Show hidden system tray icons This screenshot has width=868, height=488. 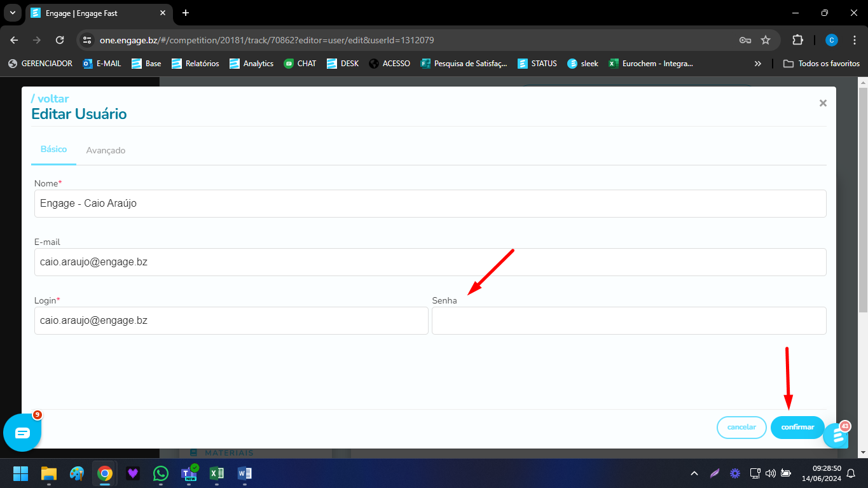click(694, 473)
